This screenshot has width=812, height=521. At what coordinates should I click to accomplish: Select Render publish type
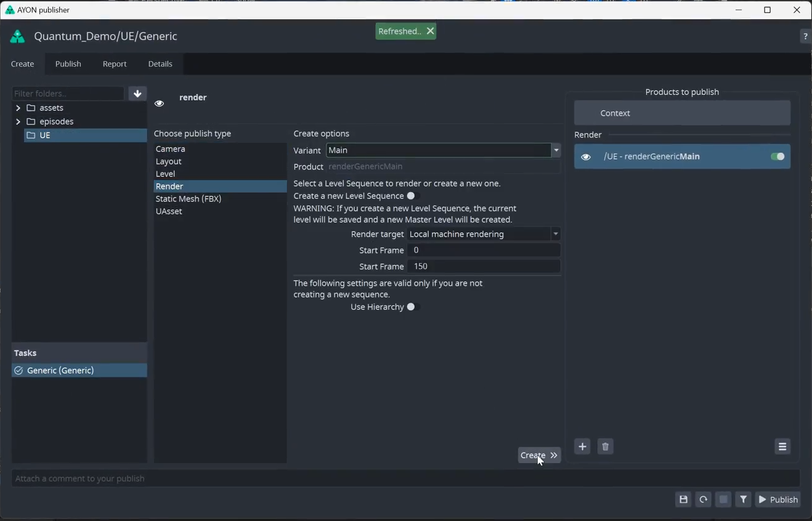(220, 186)
